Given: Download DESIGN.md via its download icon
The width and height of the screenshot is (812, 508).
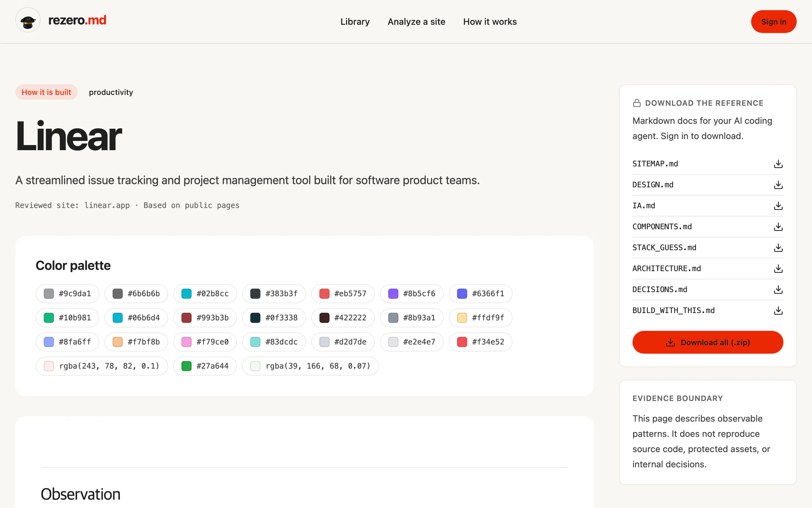Looking at the screenshot, I should [x=778, y=185].
